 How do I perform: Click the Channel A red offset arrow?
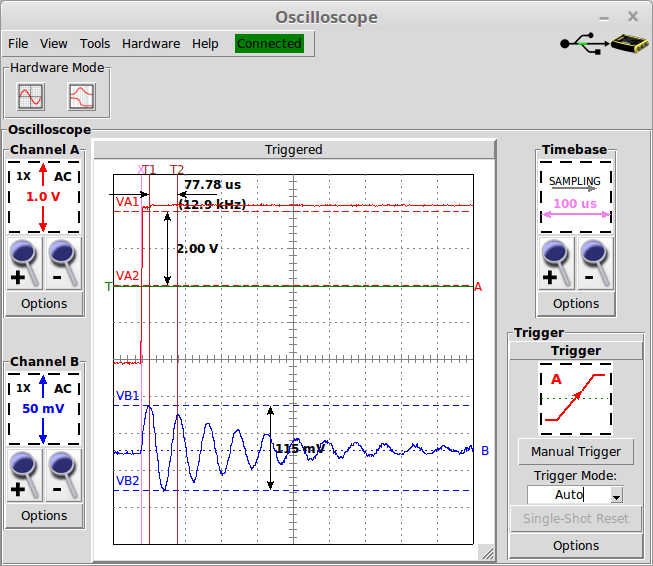(43, 198)
